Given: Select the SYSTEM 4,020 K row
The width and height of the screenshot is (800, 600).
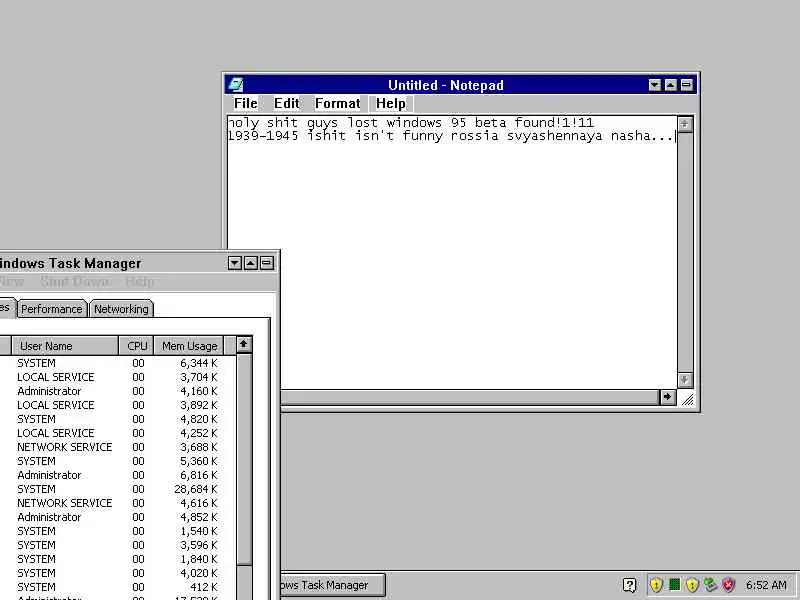Looking at the screenshot, I should click(x=118, y=573).
